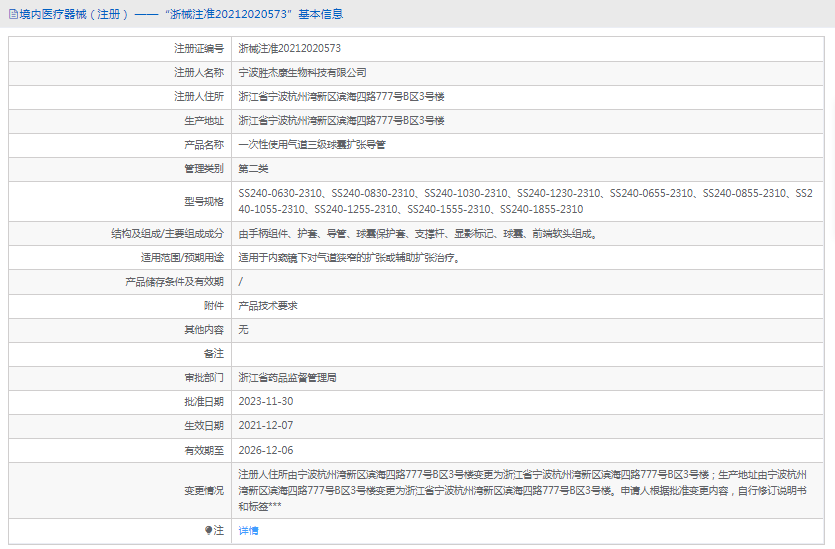Click the 备注 row label

(x=214, y=354)
